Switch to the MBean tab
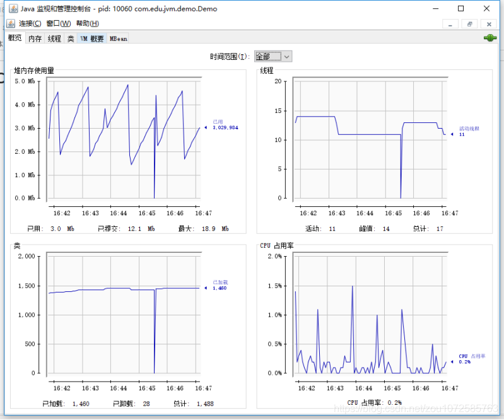This screenshot has height=420, width=504. coord(119,39)
